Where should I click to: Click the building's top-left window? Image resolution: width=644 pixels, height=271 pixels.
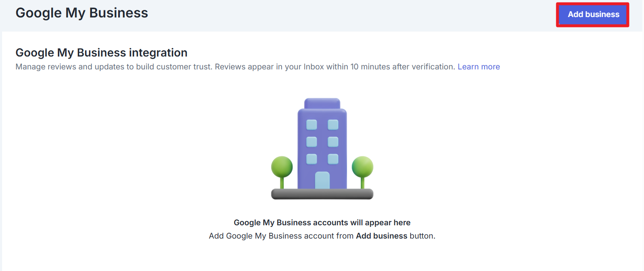click(x=312, y=125)
